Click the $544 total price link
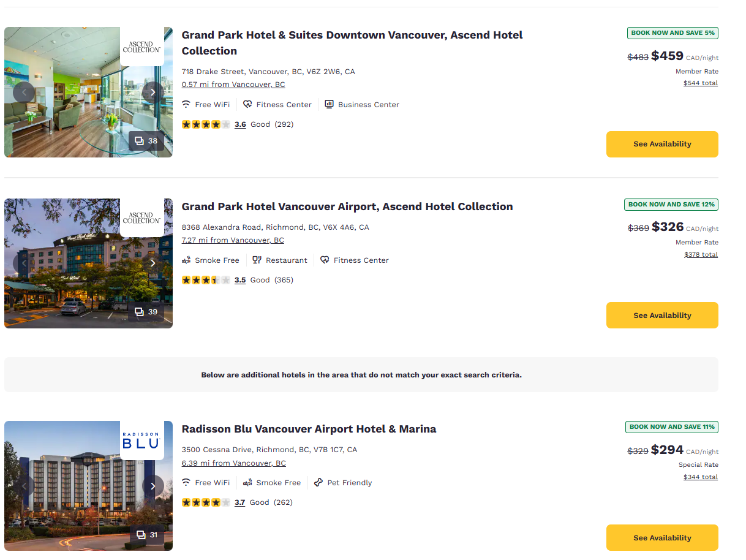Image resolution: width=746 pixels, height=560 pixels. tap(701, 83)
